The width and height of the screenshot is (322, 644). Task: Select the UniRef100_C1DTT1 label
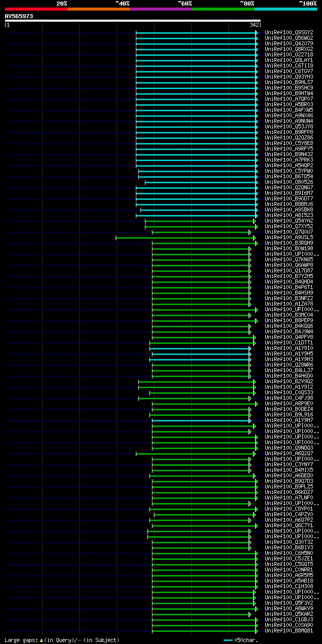pyautogui.click(x=289, y=342)
